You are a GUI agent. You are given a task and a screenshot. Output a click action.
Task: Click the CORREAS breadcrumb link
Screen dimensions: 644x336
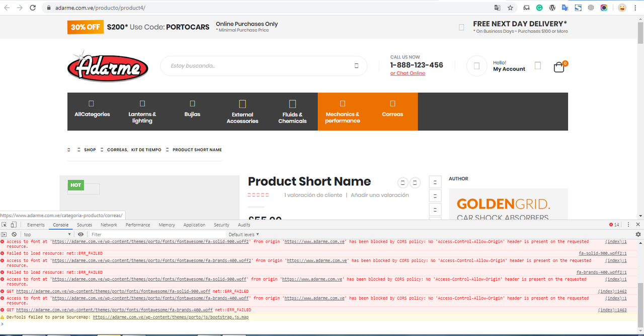pyautogui.click(x=117, y=150)
